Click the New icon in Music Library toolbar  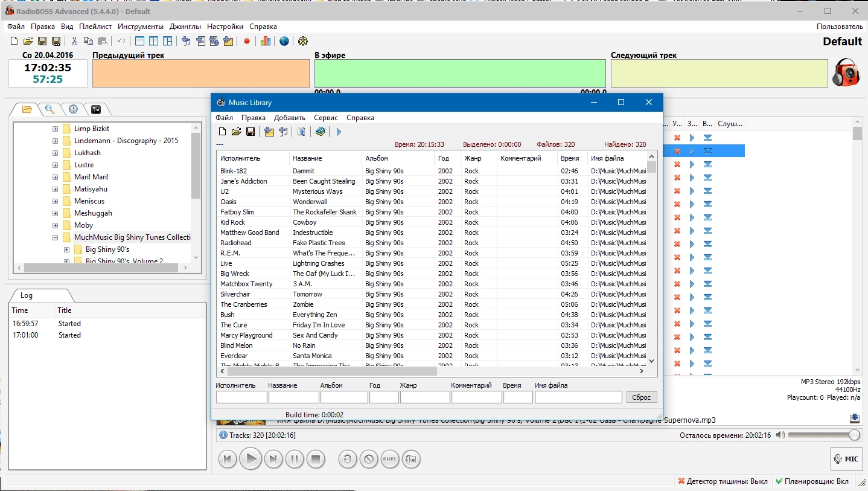(x=222, y=132)
